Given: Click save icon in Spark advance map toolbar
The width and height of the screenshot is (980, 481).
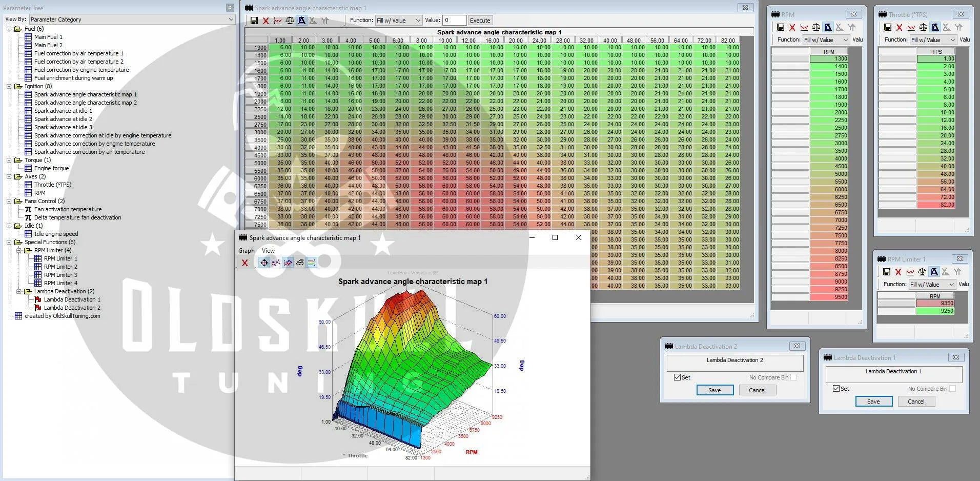Looking at the screenshot, I should point(254,21).
